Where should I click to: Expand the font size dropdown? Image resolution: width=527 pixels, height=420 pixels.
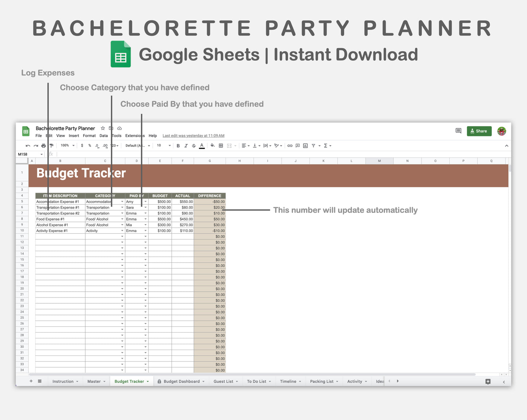point(163,145)
